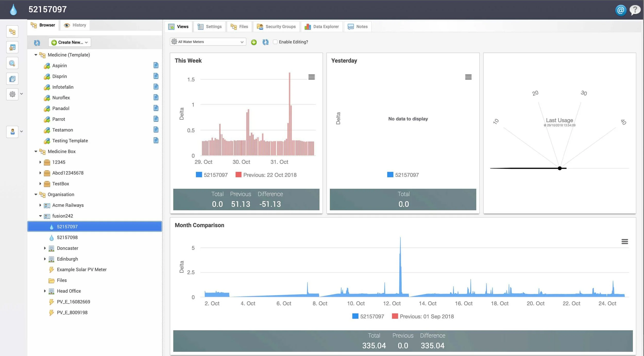Open the History tab

coord(75,25)
